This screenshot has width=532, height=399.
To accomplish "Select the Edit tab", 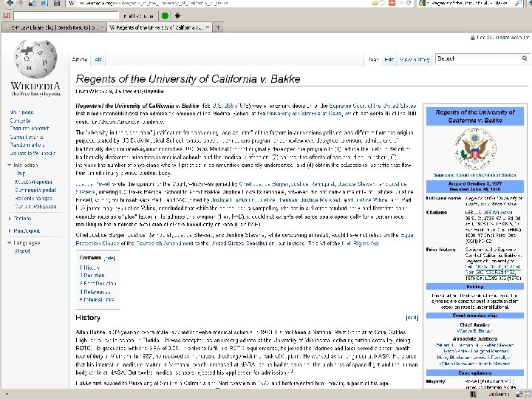I will [389, 59].
